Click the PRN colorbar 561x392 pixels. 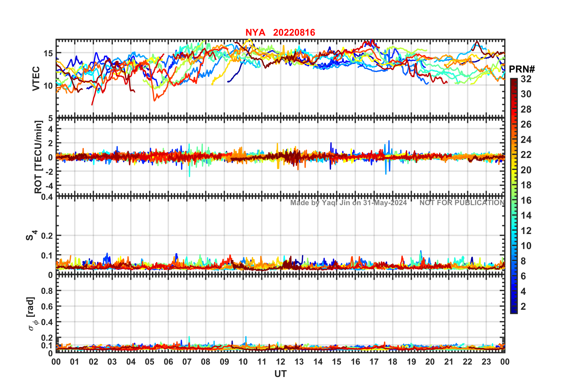[x=514, y=196]
